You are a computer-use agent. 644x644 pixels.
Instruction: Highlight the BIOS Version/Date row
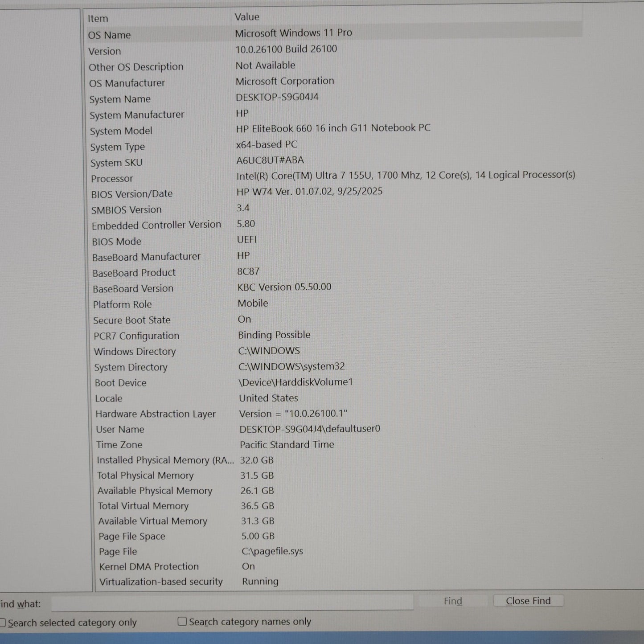coord(132,194)
